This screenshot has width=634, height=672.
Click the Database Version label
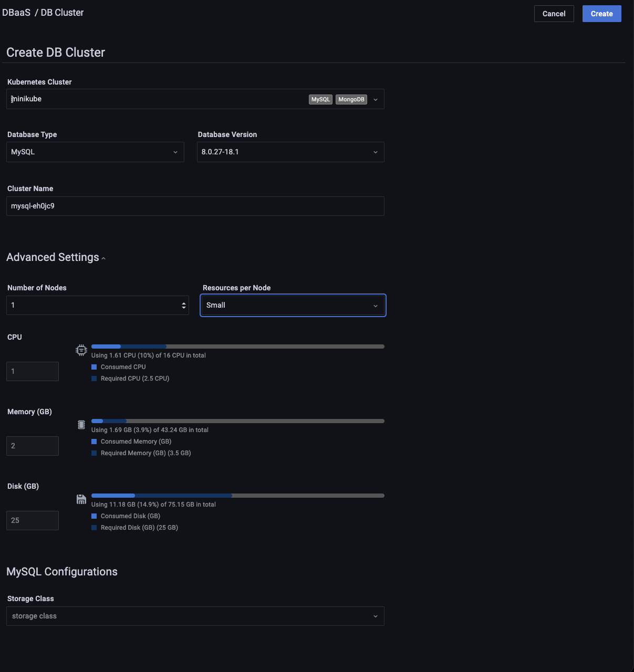pyautogui.click(x=227, y=134)
